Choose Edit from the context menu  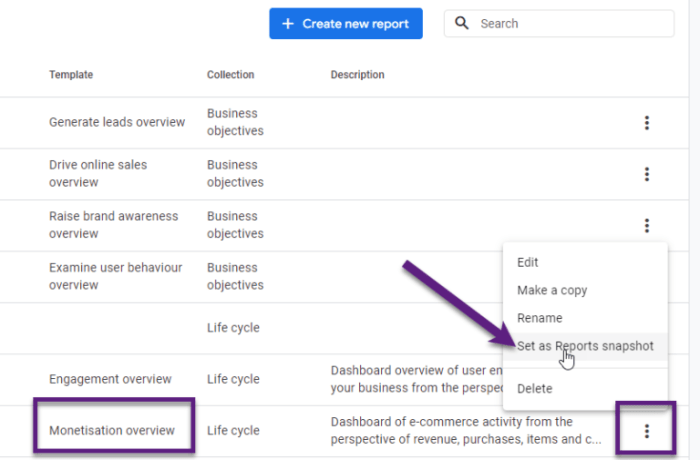click(585, 263)
